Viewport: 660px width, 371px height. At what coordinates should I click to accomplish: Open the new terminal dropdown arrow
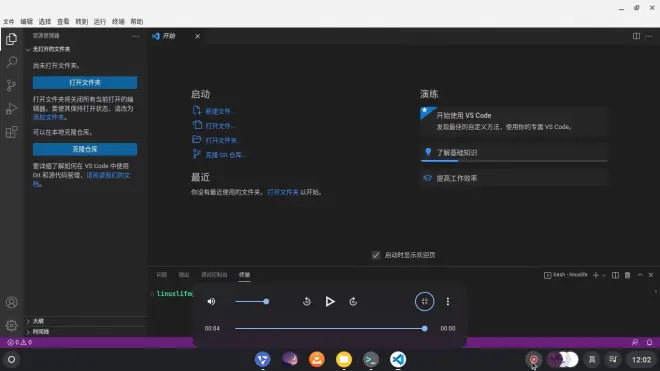(604, 275)
